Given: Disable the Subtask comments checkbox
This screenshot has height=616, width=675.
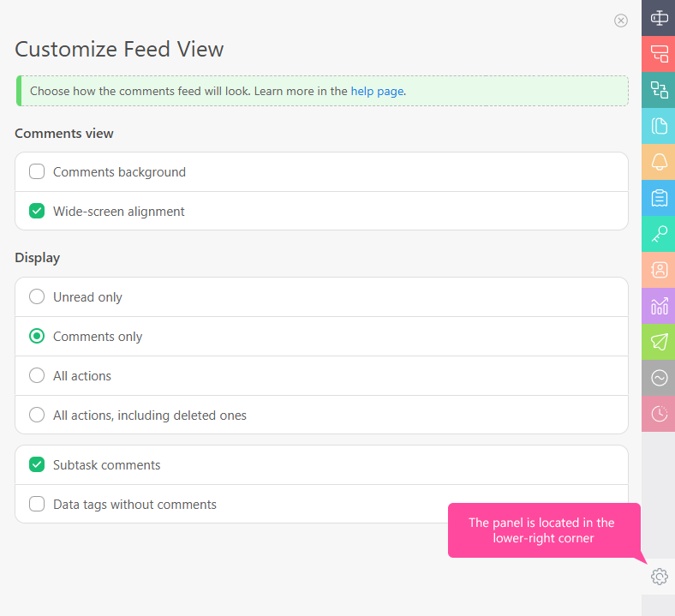Looking at the screenshot, I should (x=37, y=465).
